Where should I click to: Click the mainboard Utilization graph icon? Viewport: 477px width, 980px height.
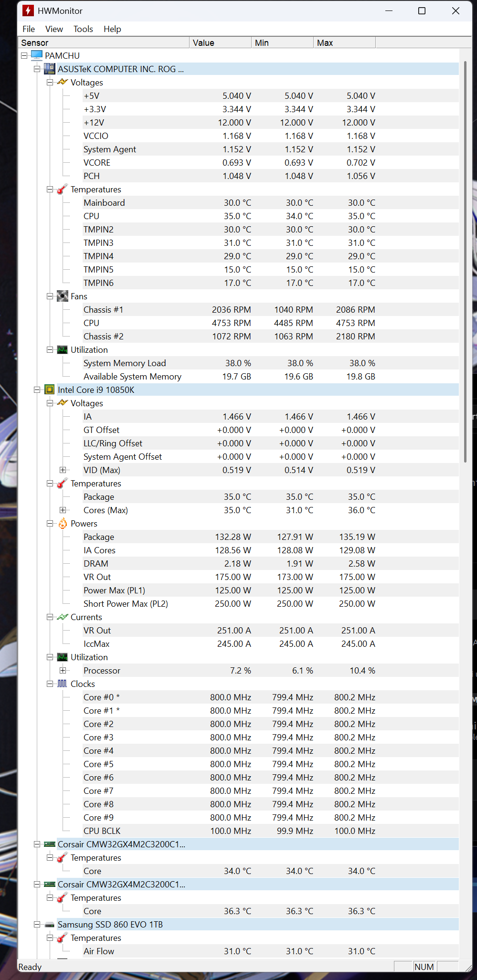point(63,349)
